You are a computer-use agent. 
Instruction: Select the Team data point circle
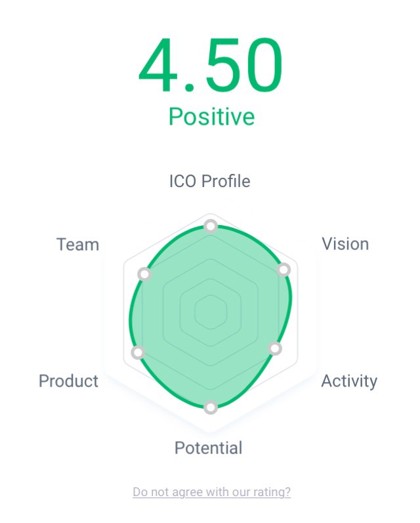[145, 274]
